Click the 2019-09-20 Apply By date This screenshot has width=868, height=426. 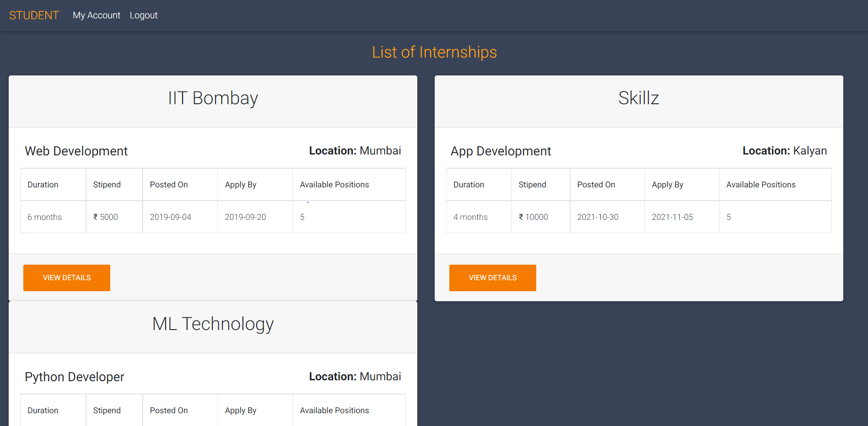[x=245, y=217]
